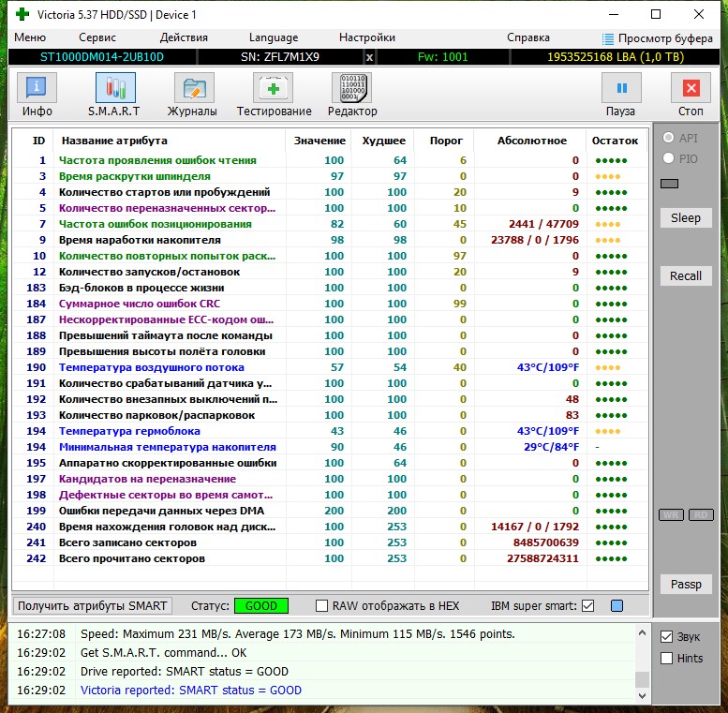Viewport: 728px width, 713px height.
Task: Select the PIO radio button
Action: coord(668,158)
